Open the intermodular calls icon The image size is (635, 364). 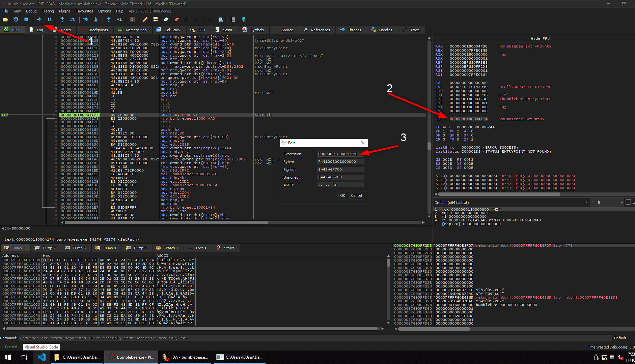click(x=221, y=20)
